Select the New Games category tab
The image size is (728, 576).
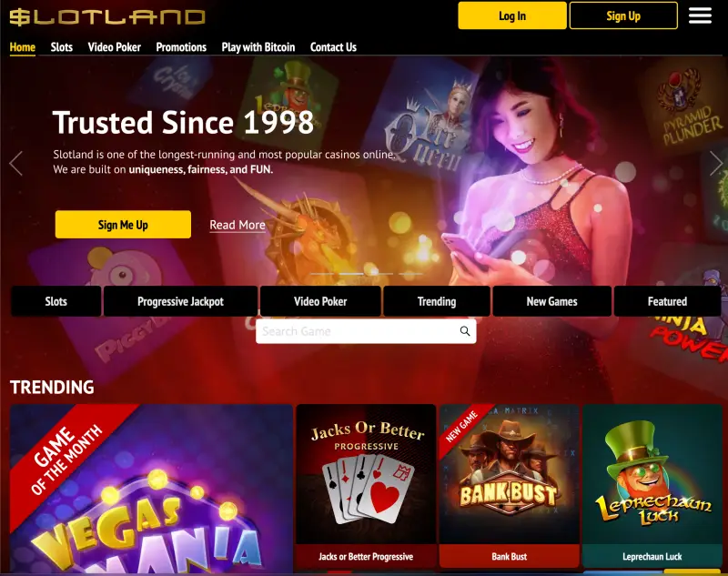point(552,301)
